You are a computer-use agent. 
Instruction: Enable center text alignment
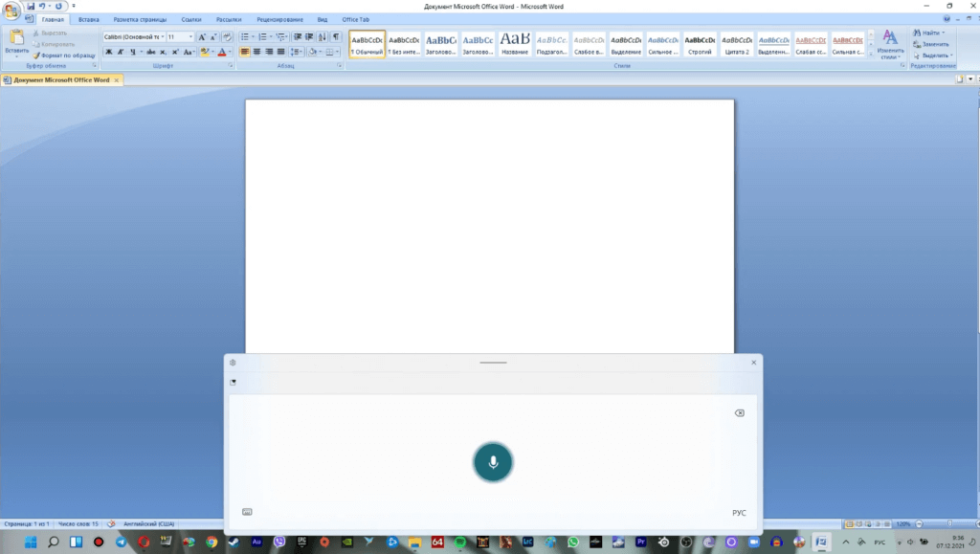point(256,52)
